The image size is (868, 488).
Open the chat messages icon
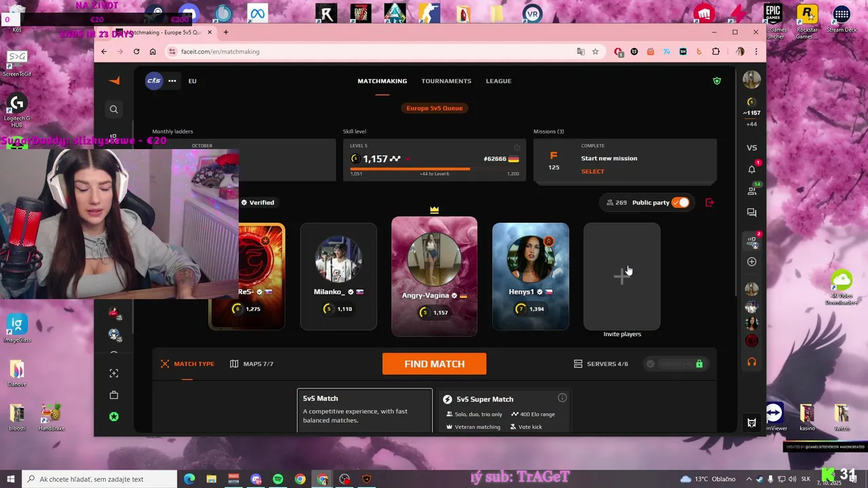point(751,213)
